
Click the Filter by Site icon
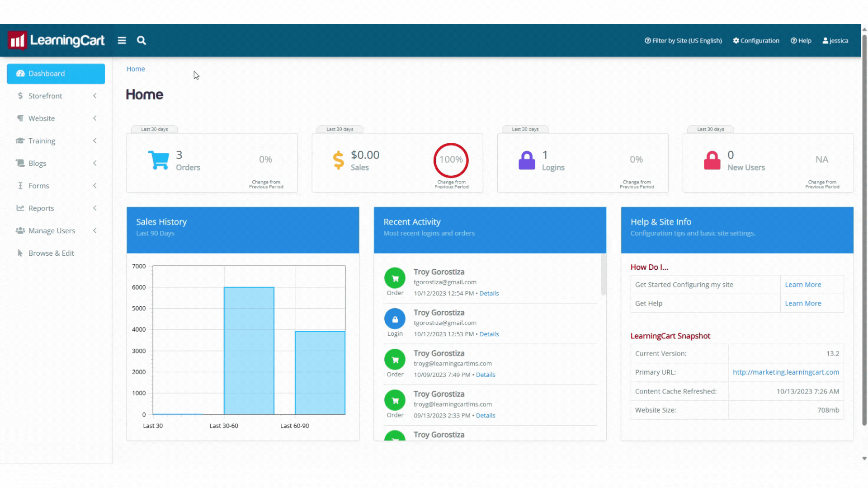(648, 41)
